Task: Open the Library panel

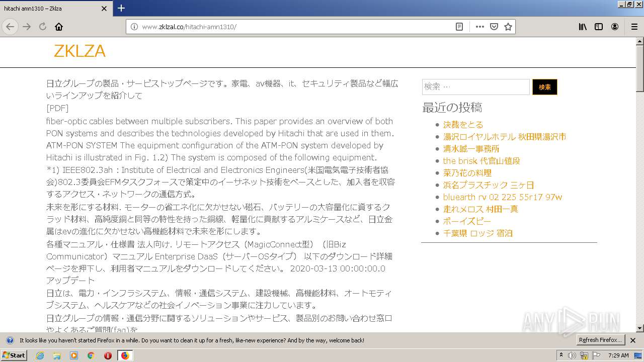Action: 583,27
